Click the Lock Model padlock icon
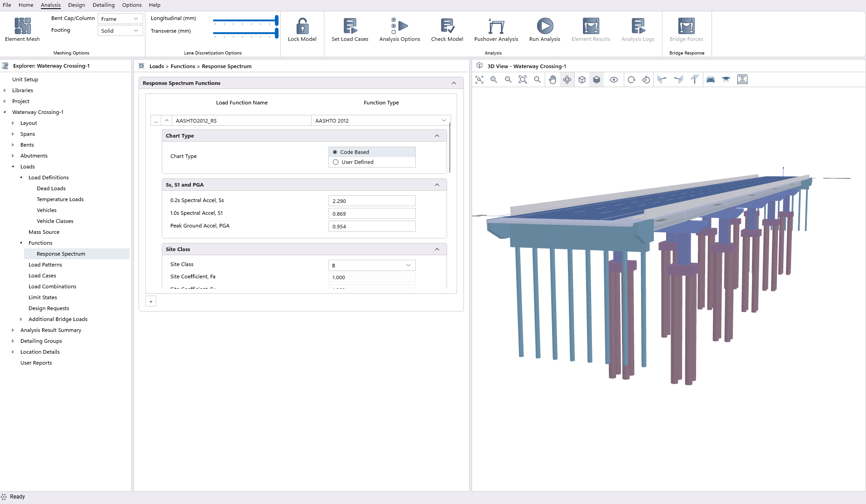Viewport: 866px width, 504px height. pyautogui.click(x=302, y=26)
